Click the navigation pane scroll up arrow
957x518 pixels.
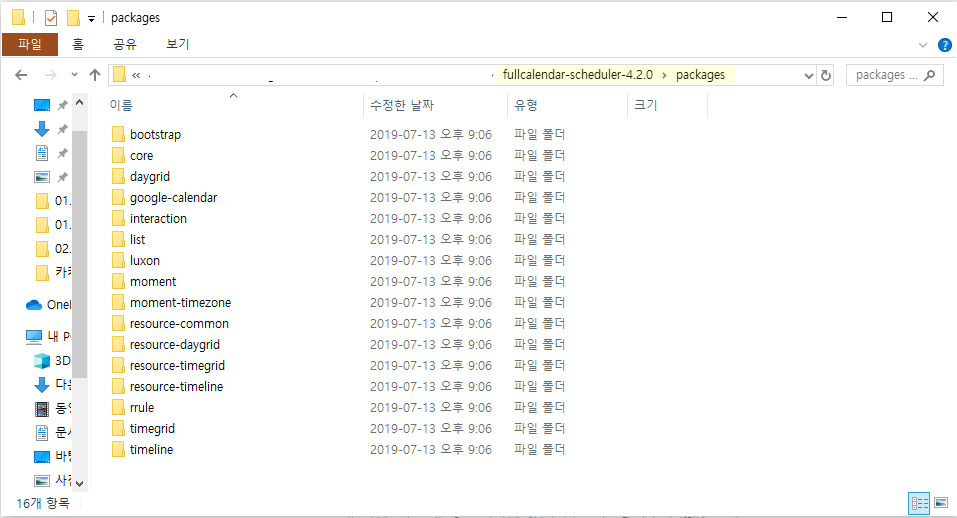(x=79, y=103)
